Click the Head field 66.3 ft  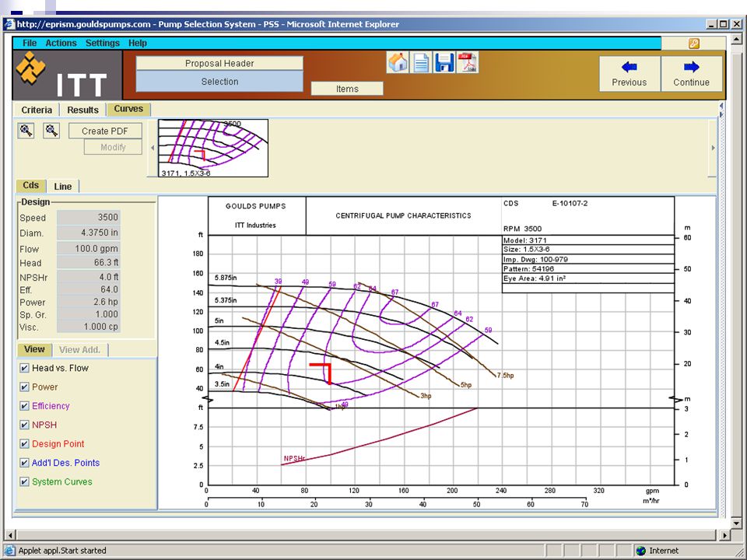(89, 262)
